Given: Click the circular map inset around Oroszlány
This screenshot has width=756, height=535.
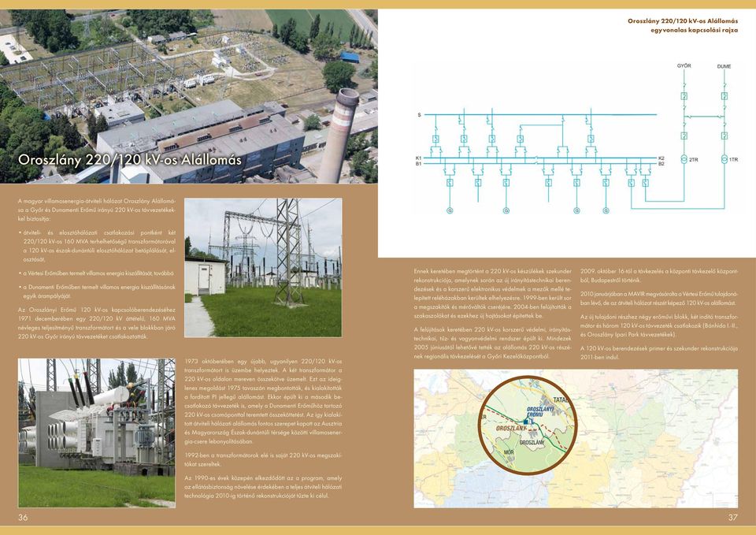Looking at the screenshot, I should pyautogui.click(x=528, y=425).
